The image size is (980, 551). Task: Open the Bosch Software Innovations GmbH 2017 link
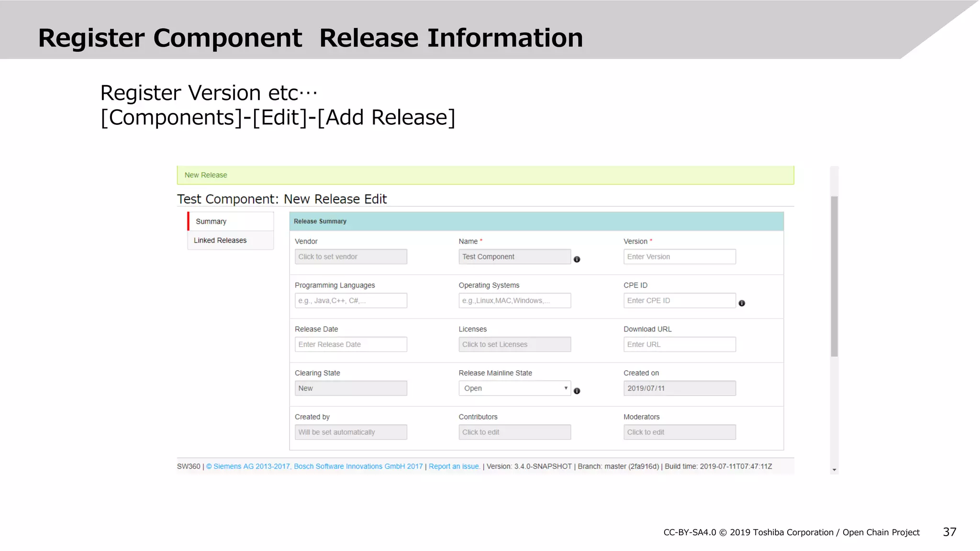(x=358, y=466)
